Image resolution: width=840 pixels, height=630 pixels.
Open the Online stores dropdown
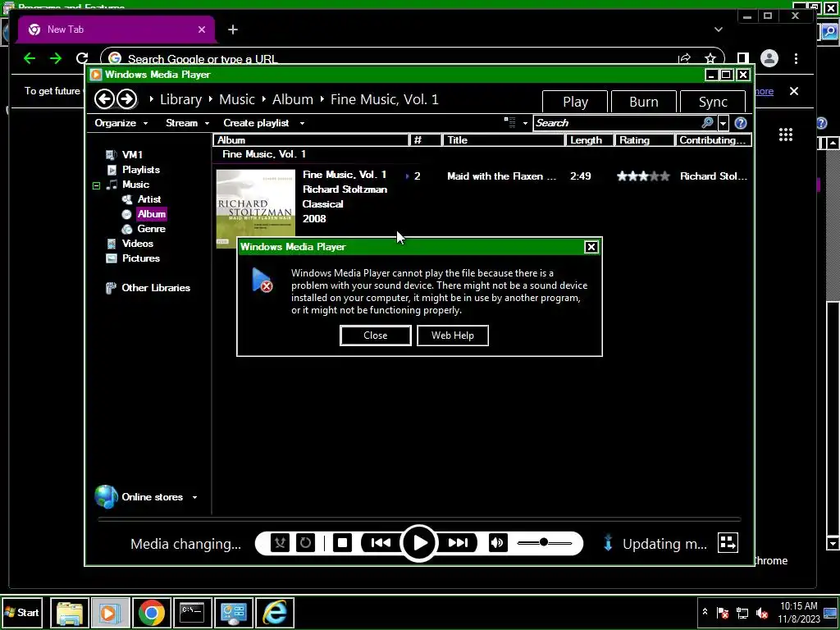point(194,498)
